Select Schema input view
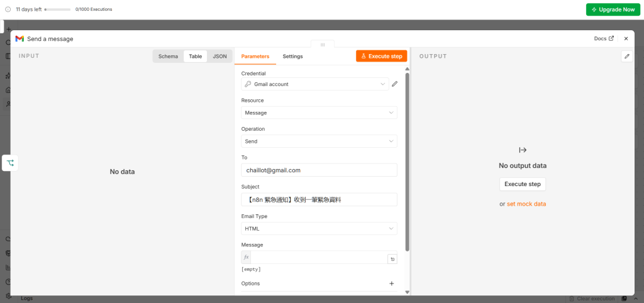This screenshot has width=644, height=303. tap(168, 56)
